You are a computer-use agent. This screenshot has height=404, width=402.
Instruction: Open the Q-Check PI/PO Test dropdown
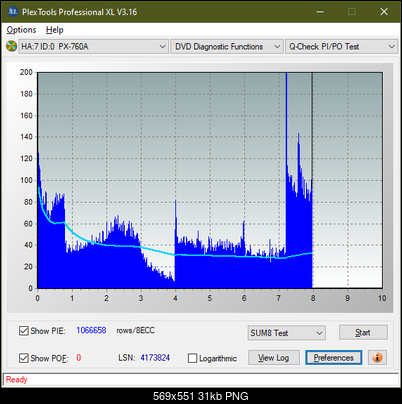tap(341, 47)
